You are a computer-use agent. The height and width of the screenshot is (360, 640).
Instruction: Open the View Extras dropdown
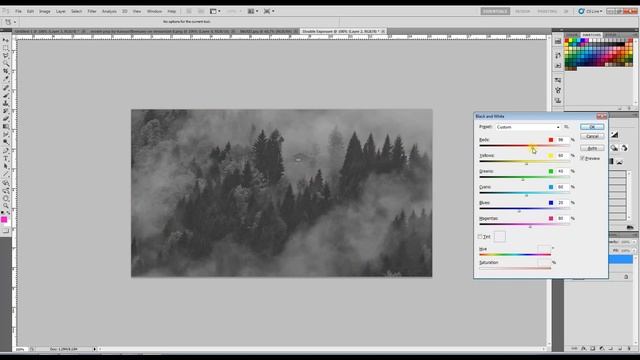click(215, 11)
